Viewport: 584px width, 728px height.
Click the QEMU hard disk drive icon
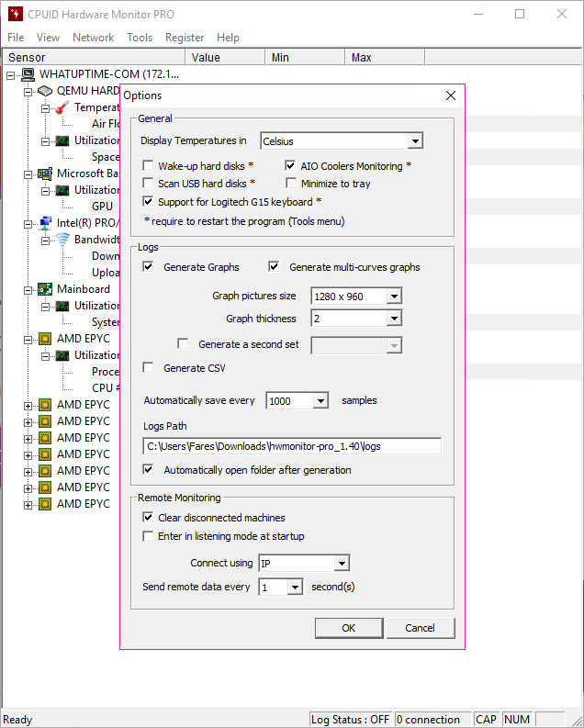(x=45, y=91)
